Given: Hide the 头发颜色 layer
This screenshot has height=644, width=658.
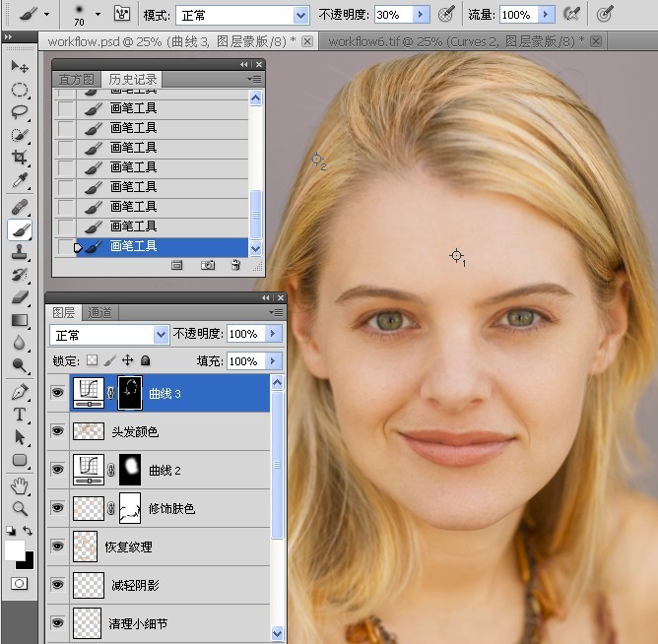Looking at the screenshot, I should click(58, 431).
